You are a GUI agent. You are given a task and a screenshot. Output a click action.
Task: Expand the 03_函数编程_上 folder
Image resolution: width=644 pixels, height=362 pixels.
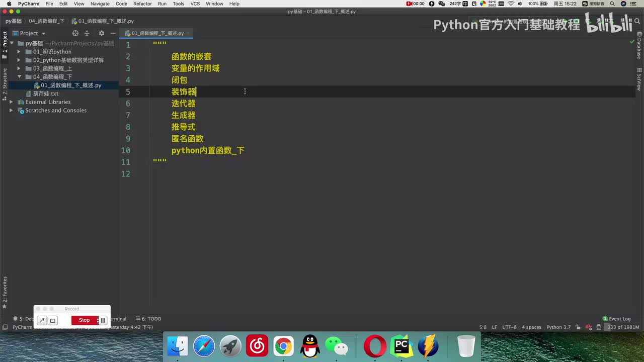pos(19,68)
